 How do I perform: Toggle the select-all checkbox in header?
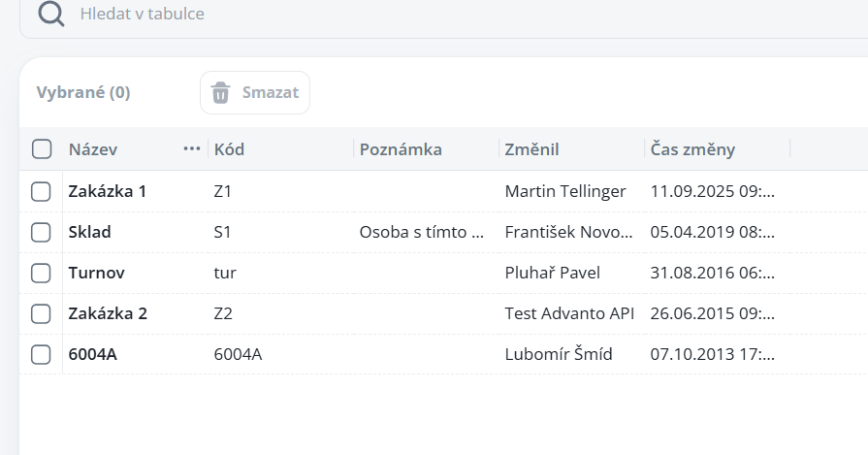[x=42, y=149]
